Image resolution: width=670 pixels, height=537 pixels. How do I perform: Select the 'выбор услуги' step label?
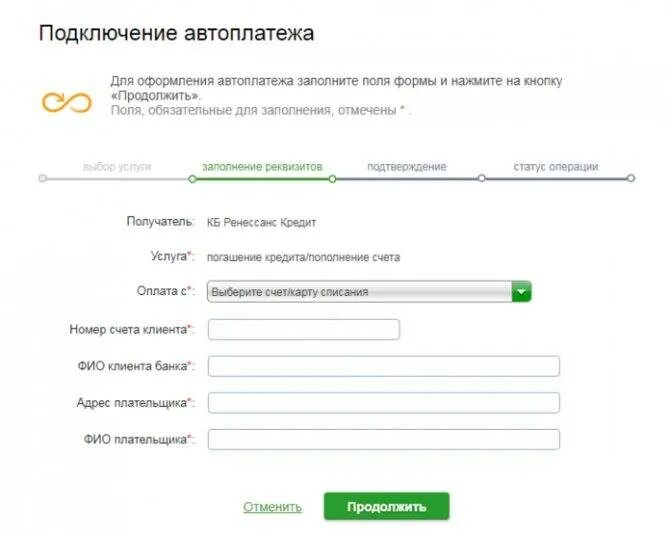(x=117, y=167)
